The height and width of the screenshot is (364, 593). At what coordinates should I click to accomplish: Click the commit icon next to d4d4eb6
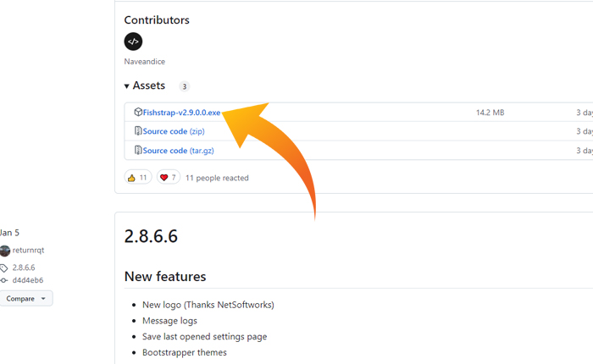pos(4,280)
